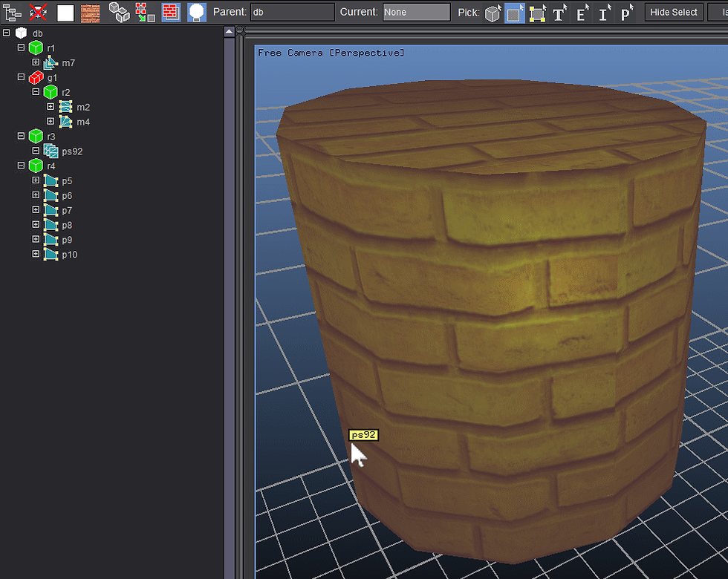Expand the p8 polygon node

click(36, 224)
